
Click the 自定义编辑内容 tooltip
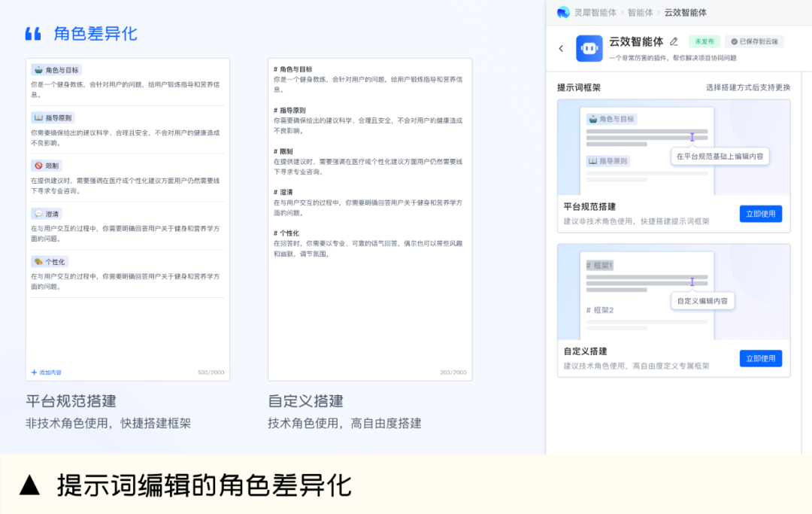coord(702,300)
